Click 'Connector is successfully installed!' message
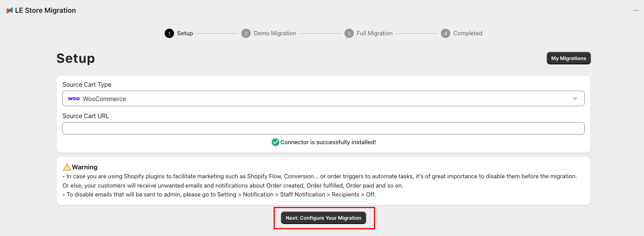The width and height of the screenshot is (644, 236). tap(328, 142)
